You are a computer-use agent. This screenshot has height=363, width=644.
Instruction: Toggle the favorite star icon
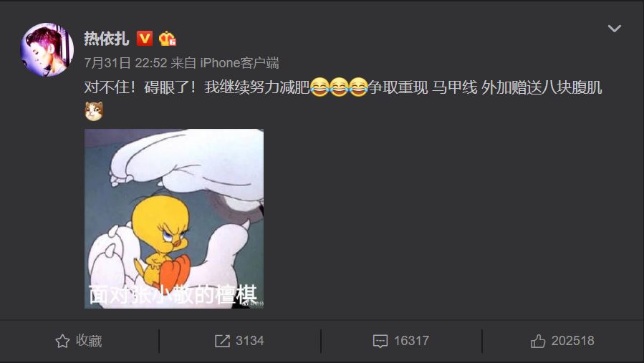62,341
